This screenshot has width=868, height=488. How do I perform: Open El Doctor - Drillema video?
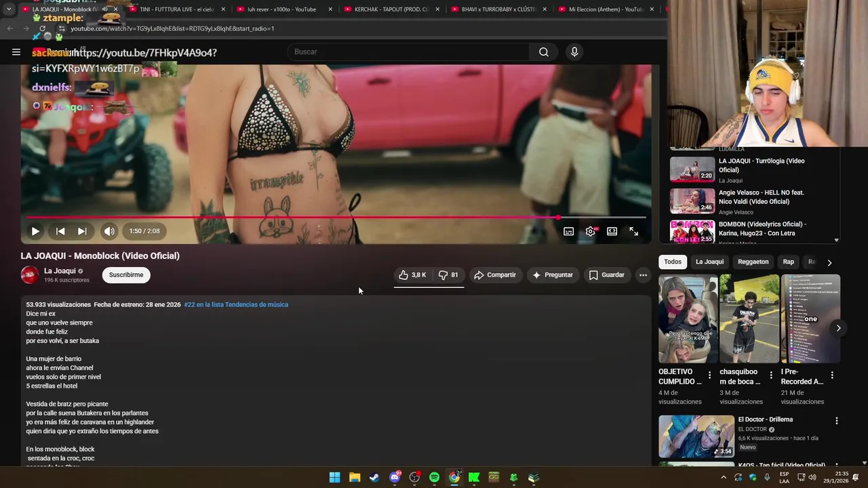[x=766, y=420]
